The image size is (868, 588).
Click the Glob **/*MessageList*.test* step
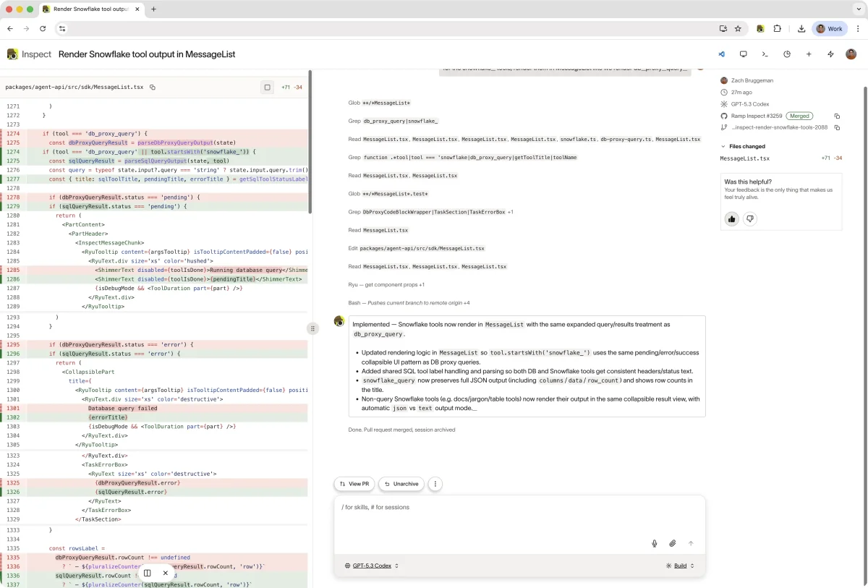(388, 194)
